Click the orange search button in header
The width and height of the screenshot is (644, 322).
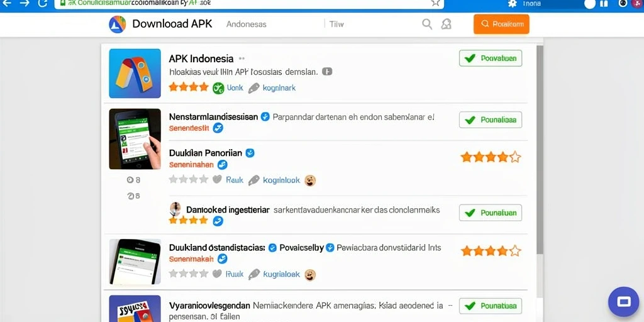tap(501, 25)
